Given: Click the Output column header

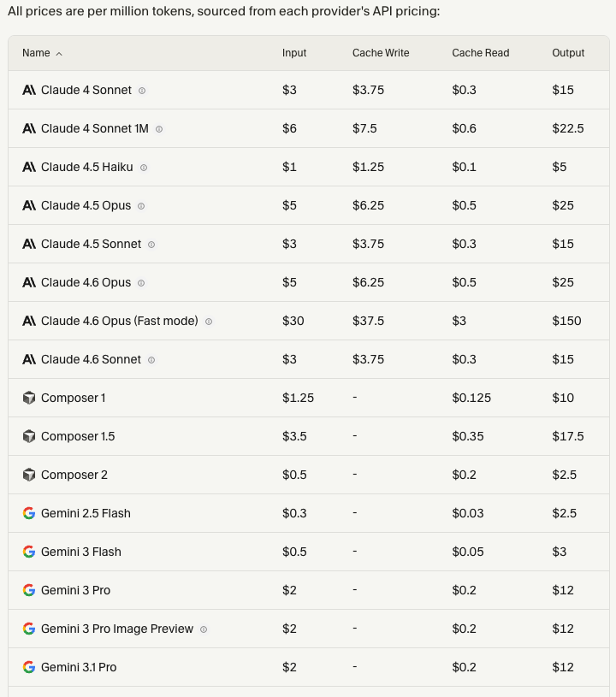Looking at the screenshot, I should (568, 53).
